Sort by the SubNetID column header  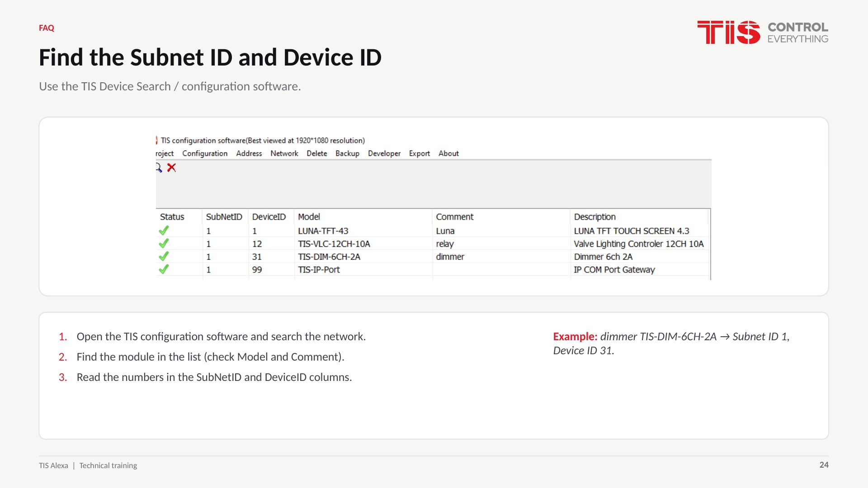(x=225, y=217)
